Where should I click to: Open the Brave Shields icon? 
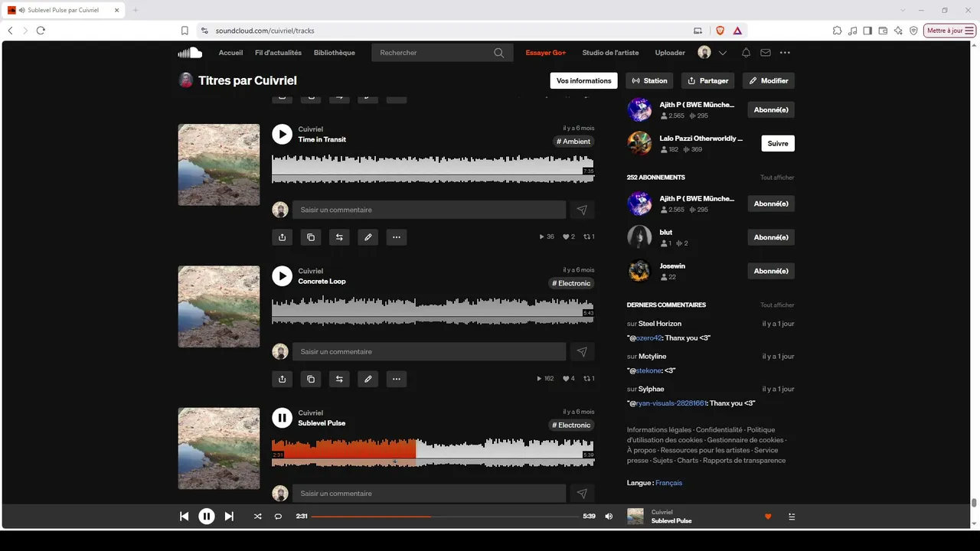[x=720, y=31]
